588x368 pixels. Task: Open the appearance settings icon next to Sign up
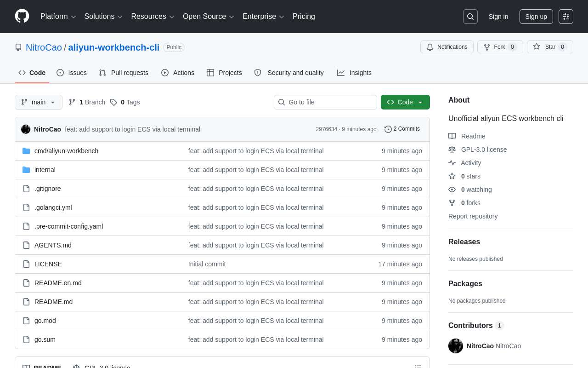pyautogui.click(x=566, y=17)
